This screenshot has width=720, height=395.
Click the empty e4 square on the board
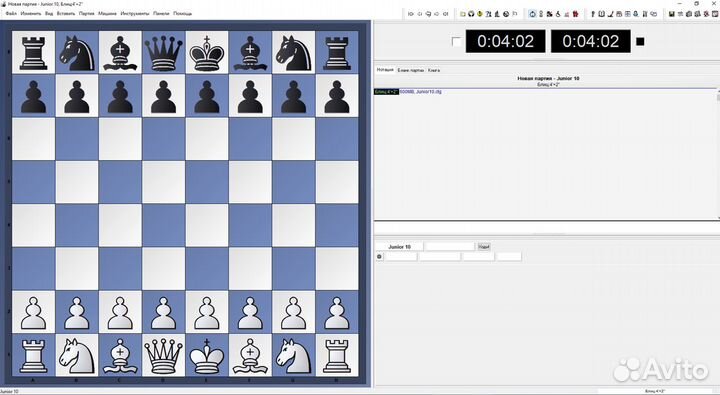tap(207, 226)
